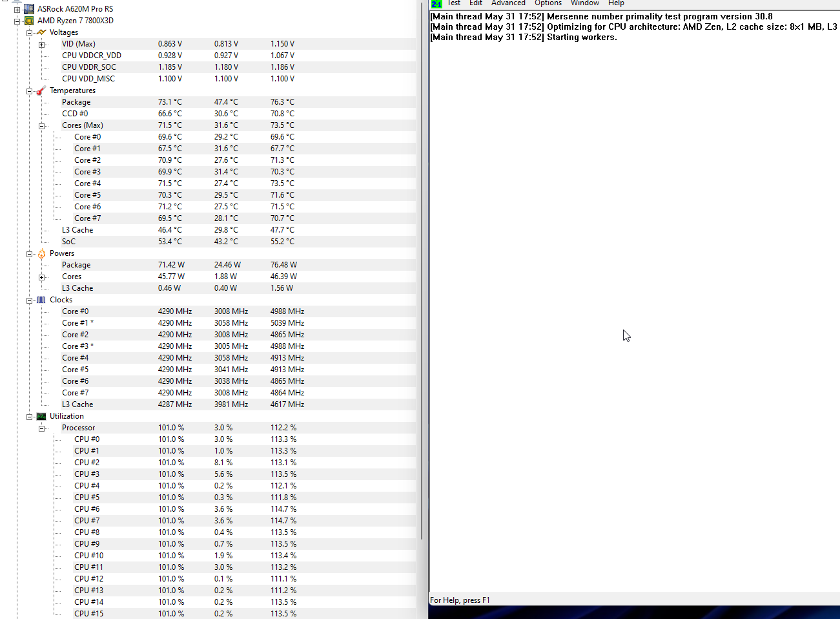The image size is (840, 619).
Task: Collapse the Clocks section
Action: click(30, 300)
